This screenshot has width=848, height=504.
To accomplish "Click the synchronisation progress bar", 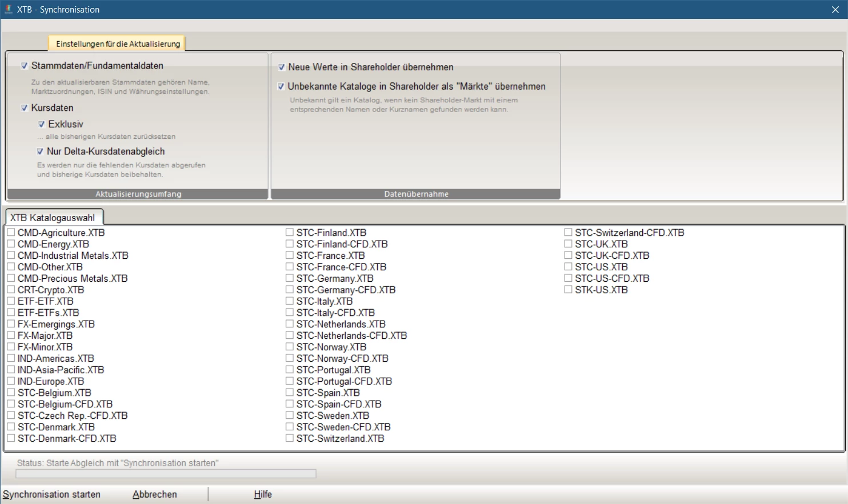I will (x=166, y=474).
